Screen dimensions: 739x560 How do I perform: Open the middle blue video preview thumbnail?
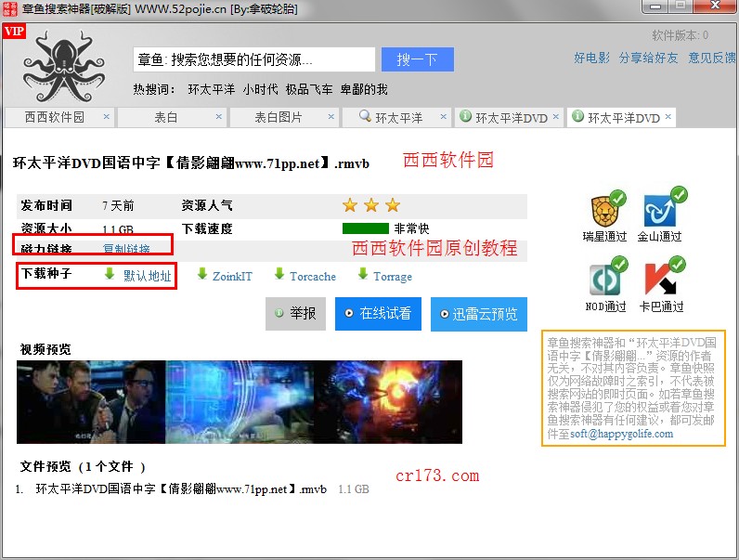pos(240,402)
